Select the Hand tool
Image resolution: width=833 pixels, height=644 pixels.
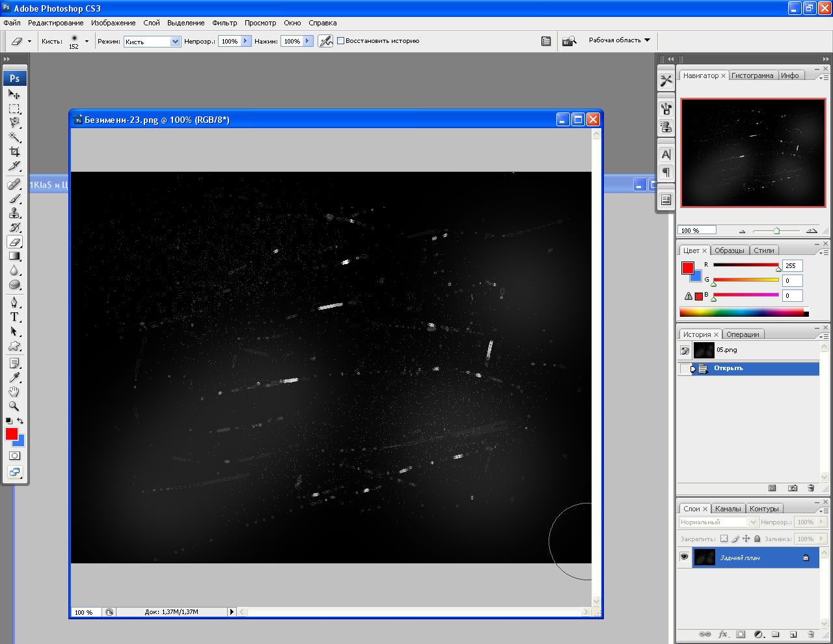(14, 392)
